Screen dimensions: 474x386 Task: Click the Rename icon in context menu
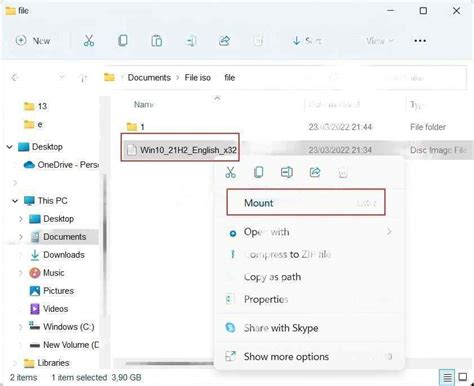click(x=287, y=172)
